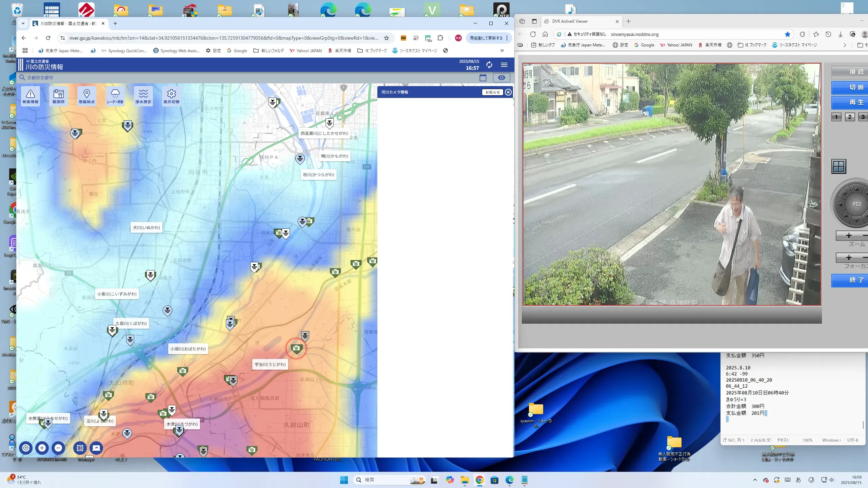The height and width of the screenshot is (488, 868).
Task: Open the 表示切替 display settings gear
Action: point(171,96)
